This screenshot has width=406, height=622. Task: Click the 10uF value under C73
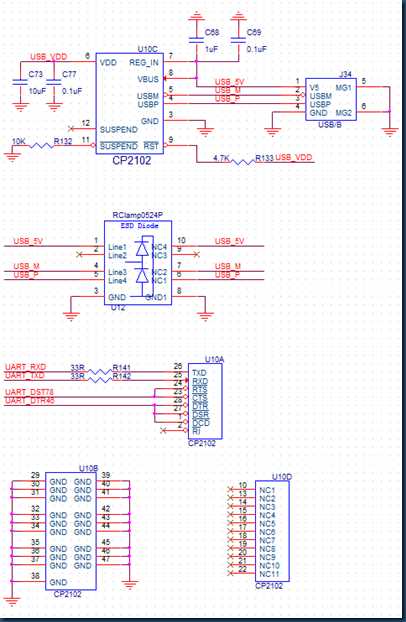pos(37,91)
